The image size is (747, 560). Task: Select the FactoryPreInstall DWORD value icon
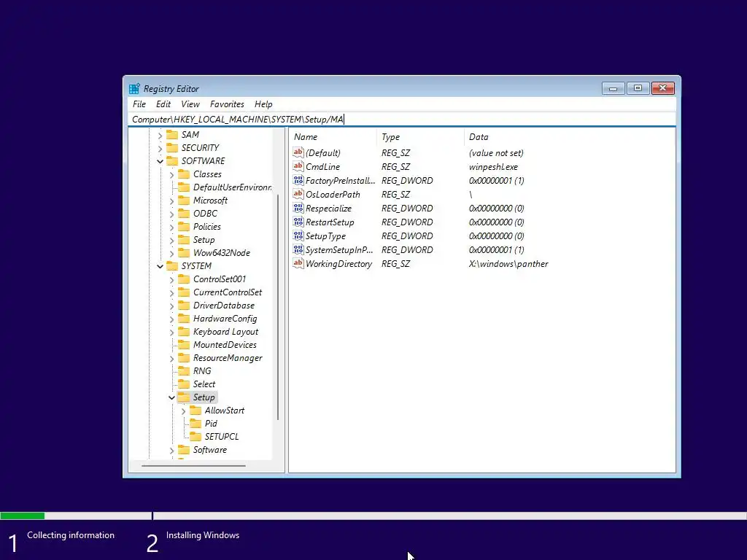click(x=298, y=180)
